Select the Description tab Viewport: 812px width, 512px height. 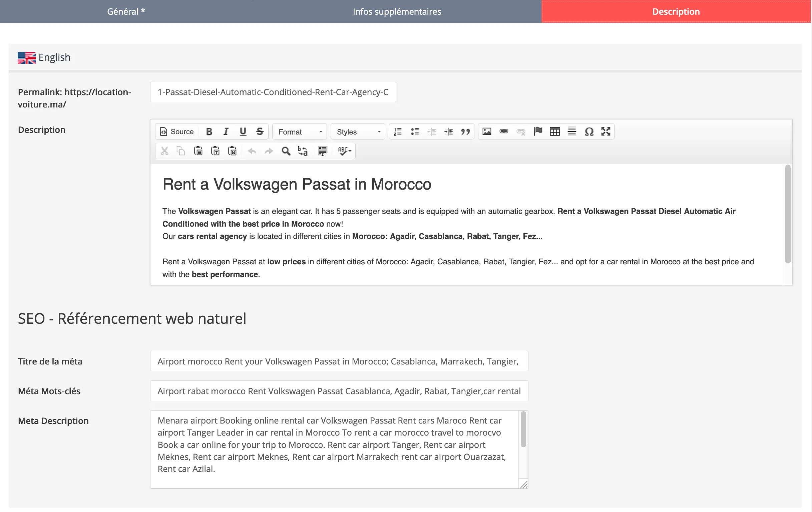coord(676,11)
